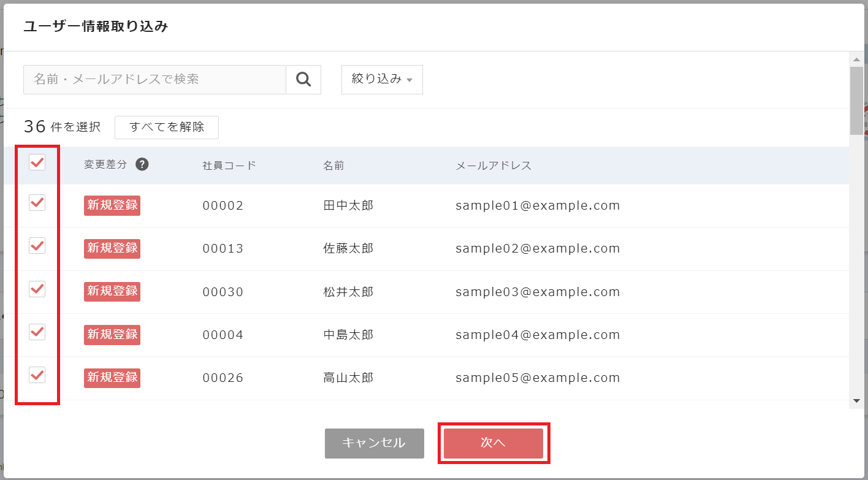Click the help icon beside 変更差分

142,164
